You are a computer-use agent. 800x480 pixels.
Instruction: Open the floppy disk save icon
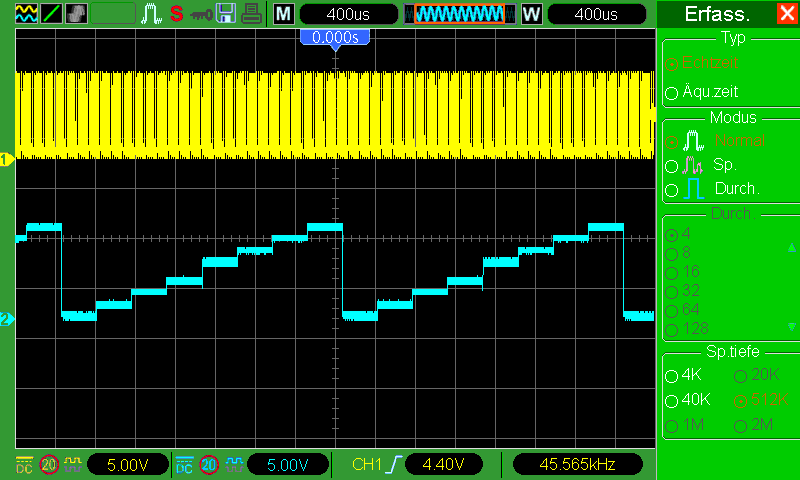[226, 14]
